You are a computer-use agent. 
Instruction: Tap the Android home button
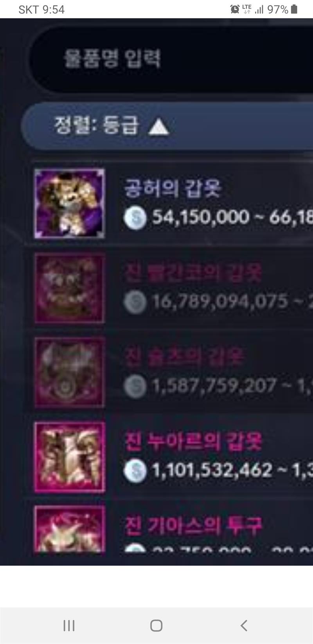[156, 626]
